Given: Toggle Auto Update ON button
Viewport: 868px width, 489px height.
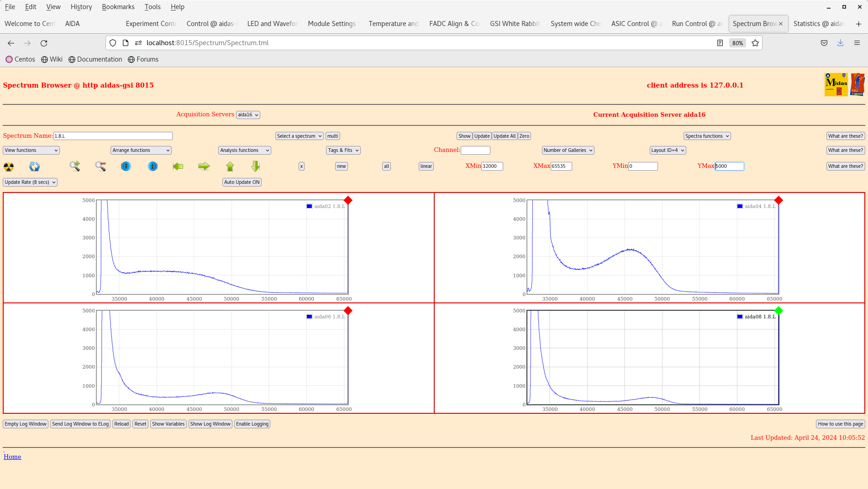Looking at the screenshot, I should 242,182.
